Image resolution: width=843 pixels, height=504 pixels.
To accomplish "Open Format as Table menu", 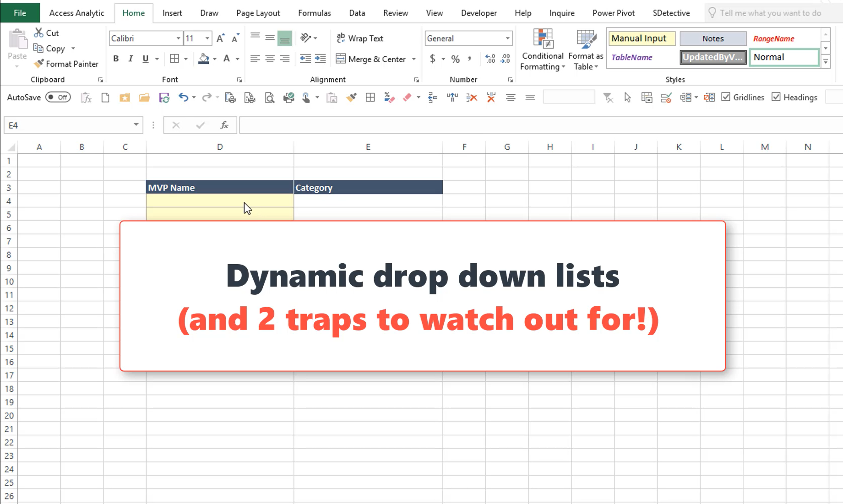I will [586, 50].
